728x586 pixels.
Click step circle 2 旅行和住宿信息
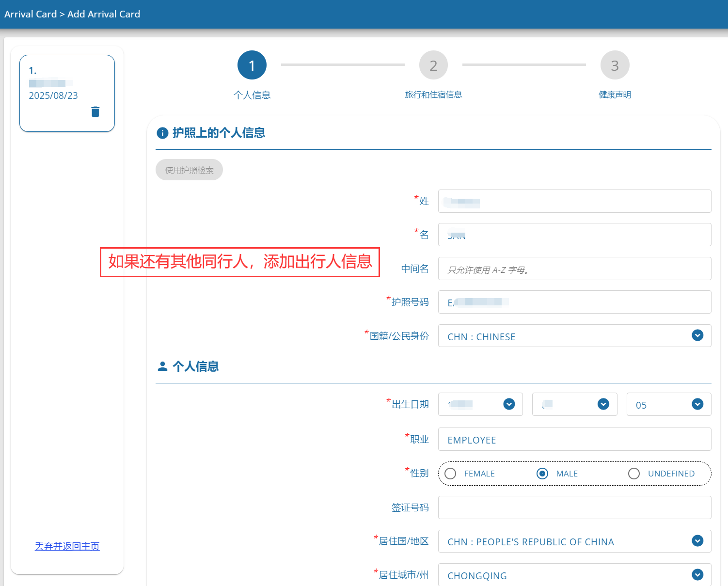tap(433, 64)
